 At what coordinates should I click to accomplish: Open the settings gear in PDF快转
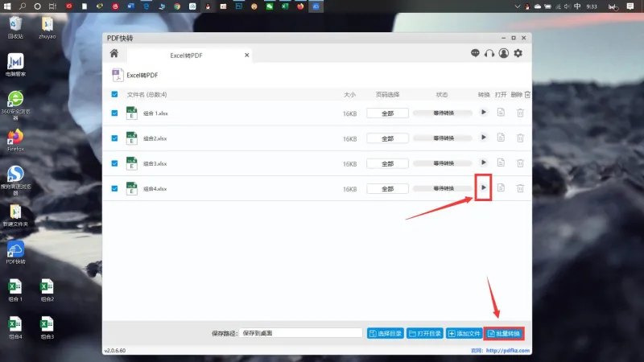tap(518, 53)
